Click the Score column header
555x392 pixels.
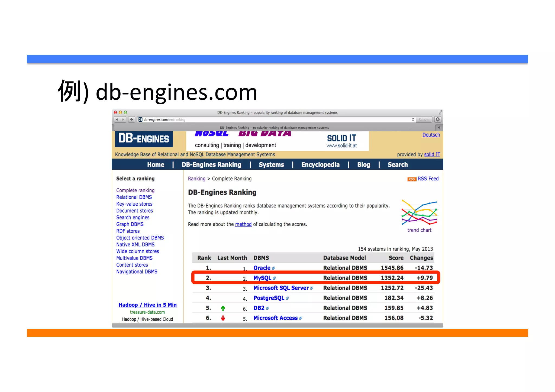click(396, 258)
